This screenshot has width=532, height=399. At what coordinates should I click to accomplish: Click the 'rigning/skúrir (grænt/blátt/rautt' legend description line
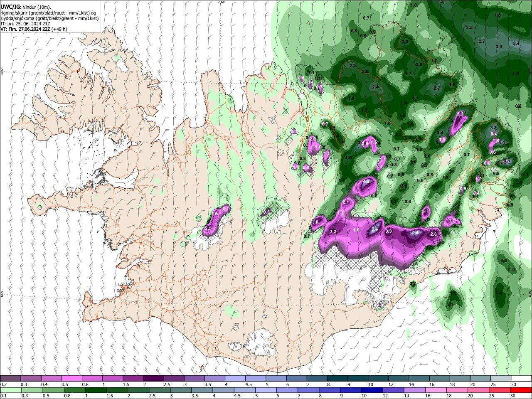(x=48, y=13)
